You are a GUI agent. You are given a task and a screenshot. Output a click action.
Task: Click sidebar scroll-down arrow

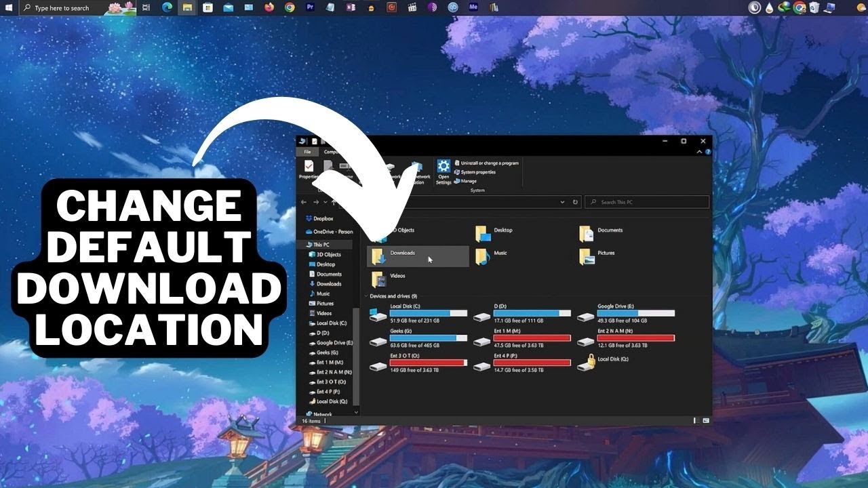coord(357,412)
